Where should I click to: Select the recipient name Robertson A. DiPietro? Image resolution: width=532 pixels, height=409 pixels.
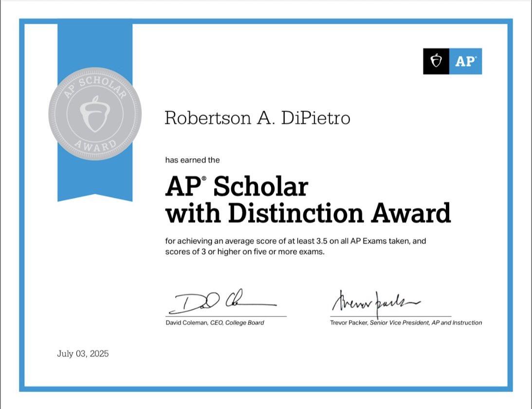pos(257,118)
